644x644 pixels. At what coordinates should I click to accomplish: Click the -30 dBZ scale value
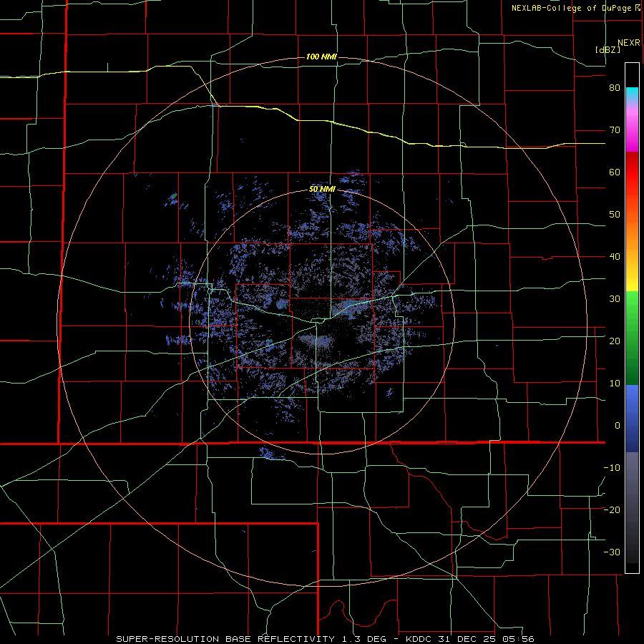pyautogui.click(x=612, y=552)
